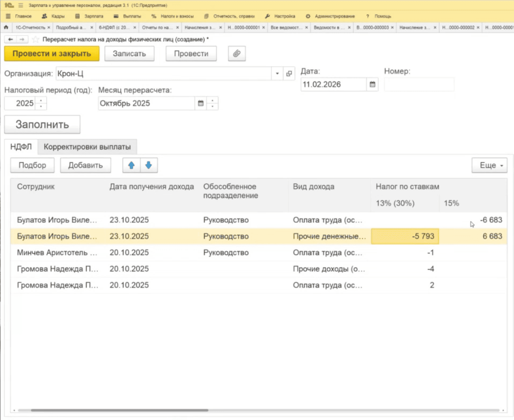Click the paperclip attachments icon
The height and width of the screenshot is (420, 514).
pos(237,54)
